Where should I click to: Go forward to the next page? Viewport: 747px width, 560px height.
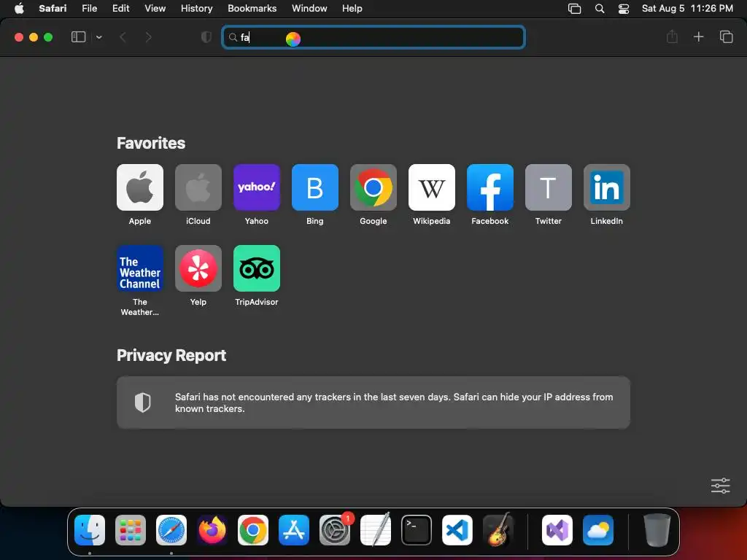coord(148,37)
